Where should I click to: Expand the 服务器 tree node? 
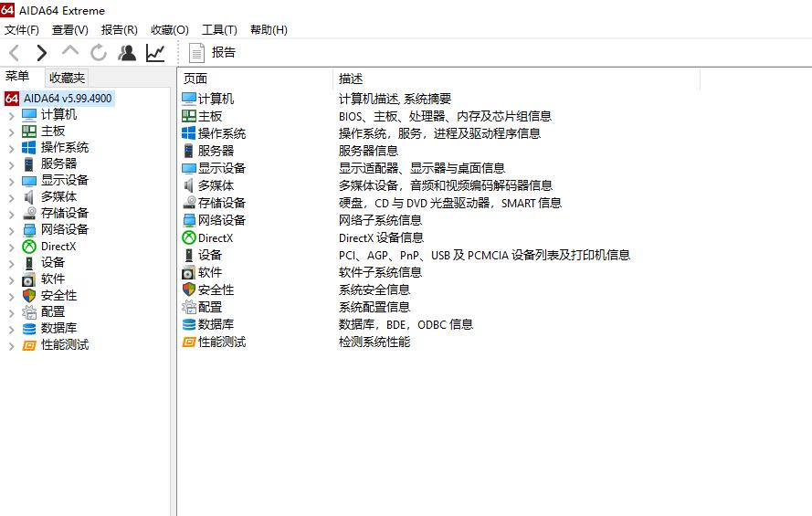click(x=11, y=165)
